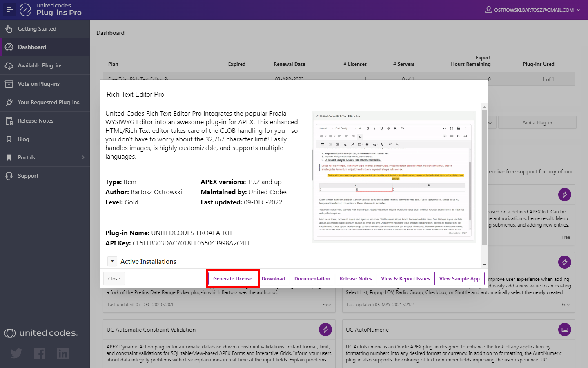Open the View Sample App button
The height and width of the screenshot is (368, 588).
pyautogui.click(x=459, y=279)
